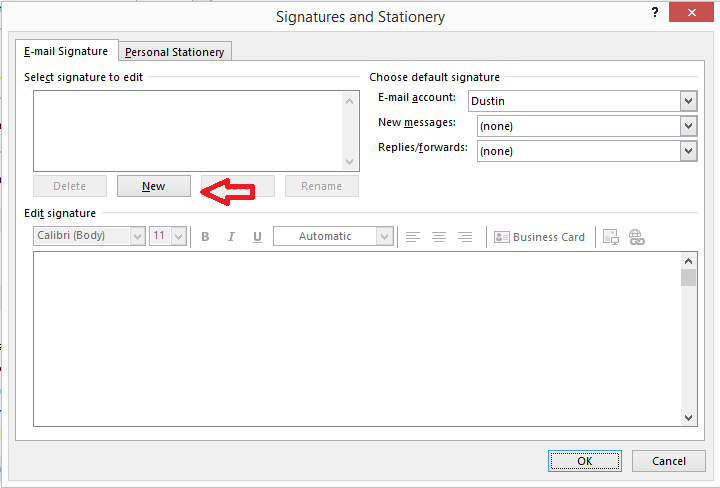Switch to Personal Stationery tab
The height and width of the screenshot is (488, 720).
click(175, 52)
